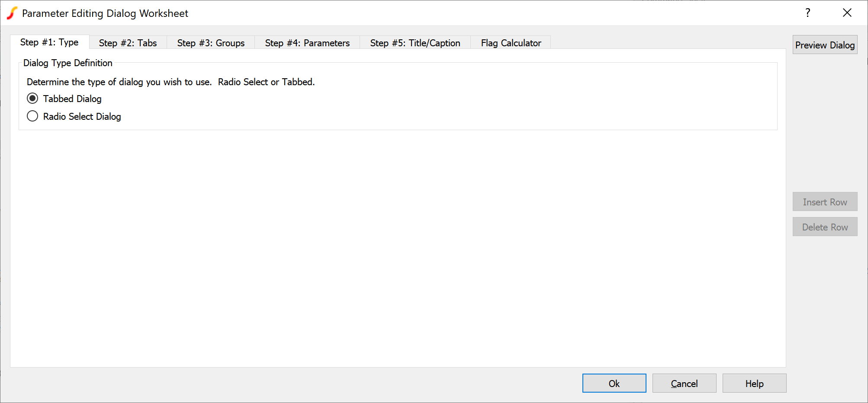Click the SIMetrix app icon in title bar
The width and height of the screenshot is (868, 403).
tap(12, 13)
